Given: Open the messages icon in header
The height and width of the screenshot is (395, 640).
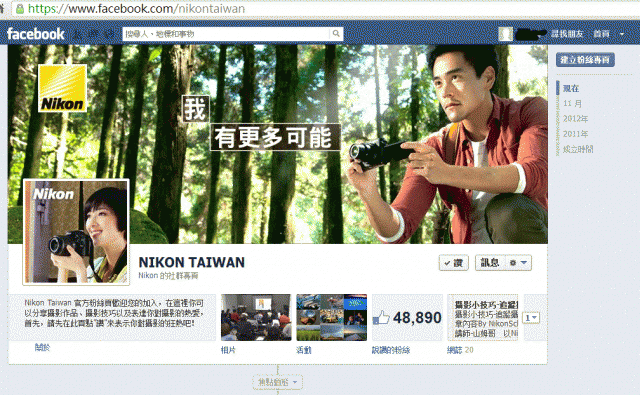Looking at the screenshot, I should pyautogui.click(x=94, y=34).
